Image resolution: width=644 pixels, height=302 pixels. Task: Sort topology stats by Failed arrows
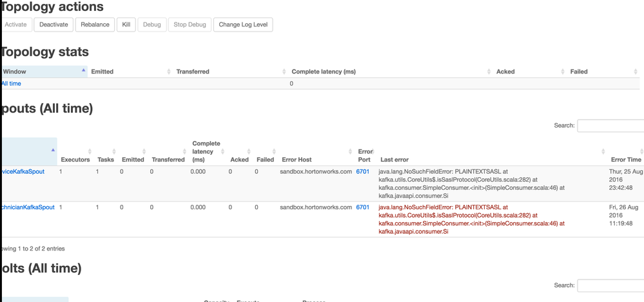tap(636, 71)
